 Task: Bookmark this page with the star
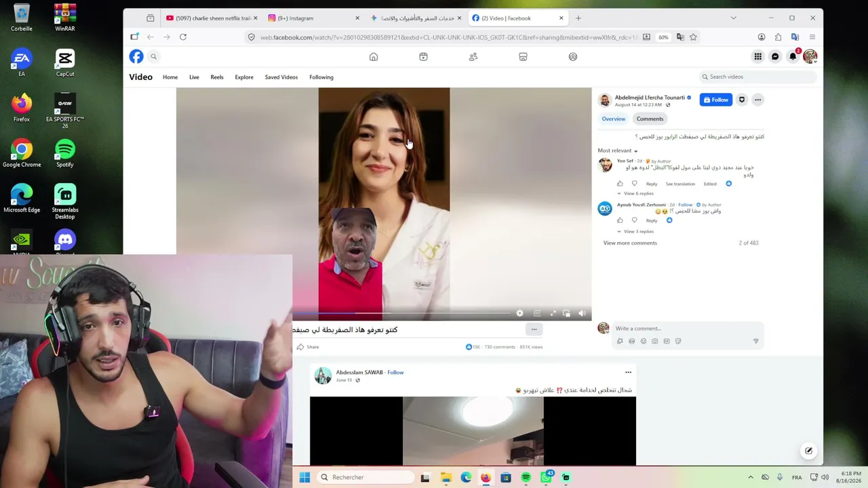pos(693,37)
